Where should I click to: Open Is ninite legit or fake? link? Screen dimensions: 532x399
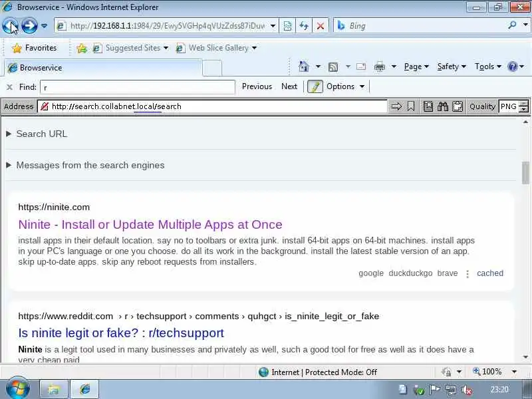(x=121, y=333)
